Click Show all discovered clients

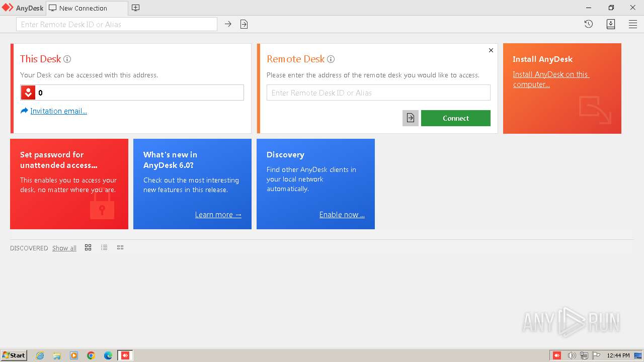[64, 248]
